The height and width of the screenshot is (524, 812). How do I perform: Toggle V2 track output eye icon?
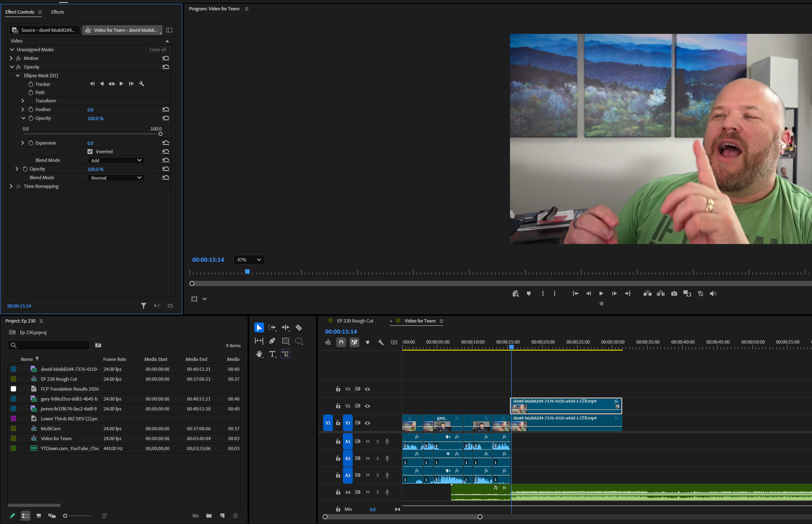367,406
